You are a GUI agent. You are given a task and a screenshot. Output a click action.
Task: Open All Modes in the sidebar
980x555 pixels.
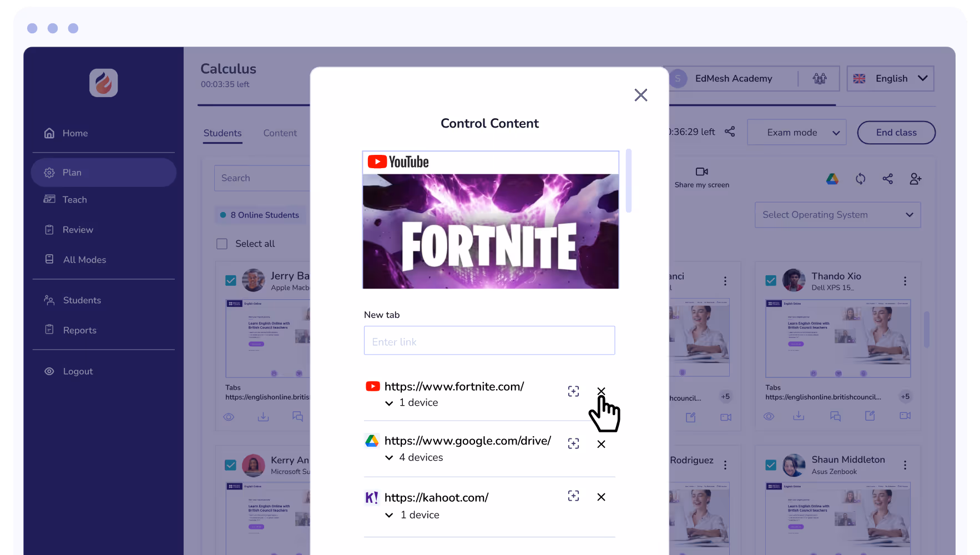pyautogui.click(x=84, y=260)
